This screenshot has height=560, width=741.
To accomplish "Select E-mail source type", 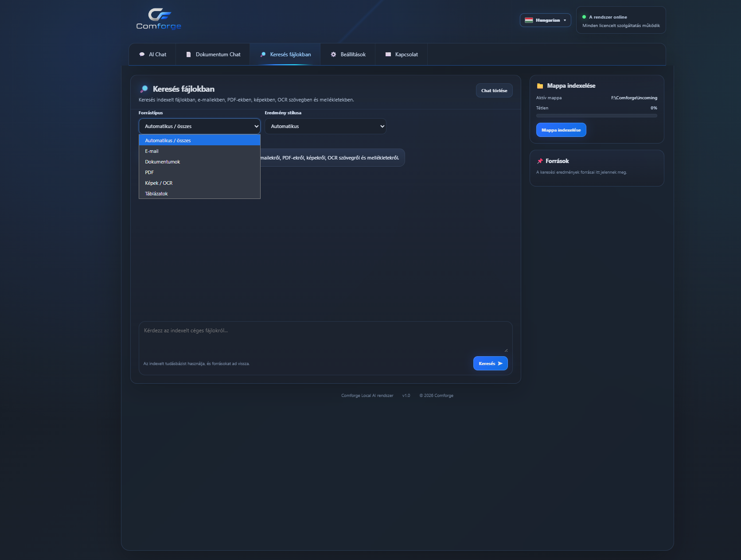I will [199, 151].
